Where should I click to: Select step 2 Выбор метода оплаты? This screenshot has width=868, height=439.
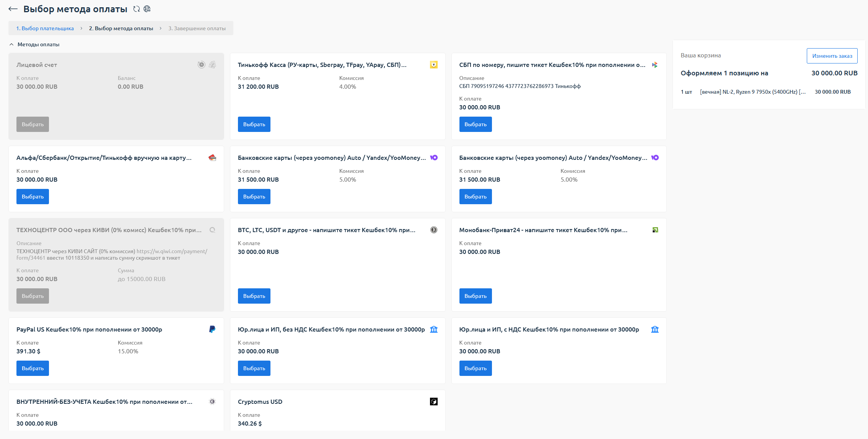(121, 28)
